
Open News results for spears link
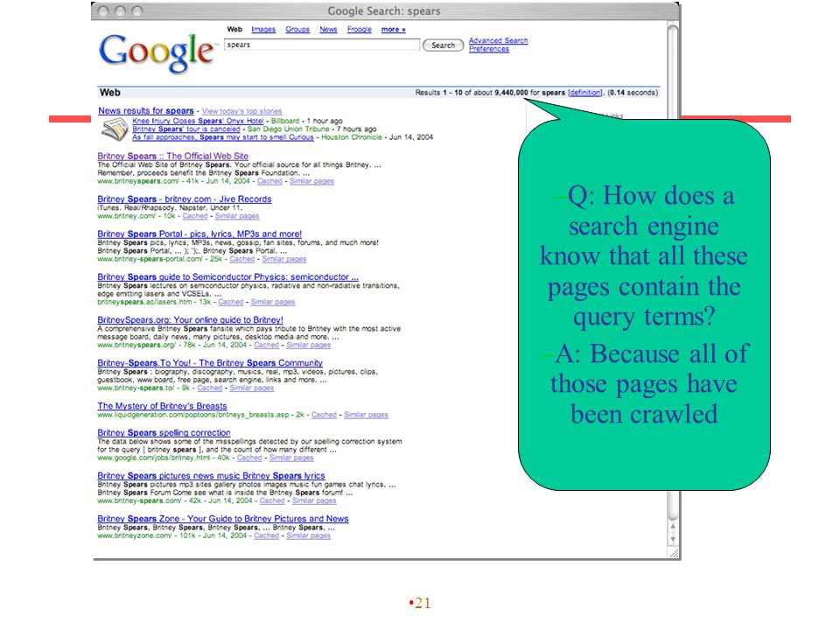[x=146, y=111]
